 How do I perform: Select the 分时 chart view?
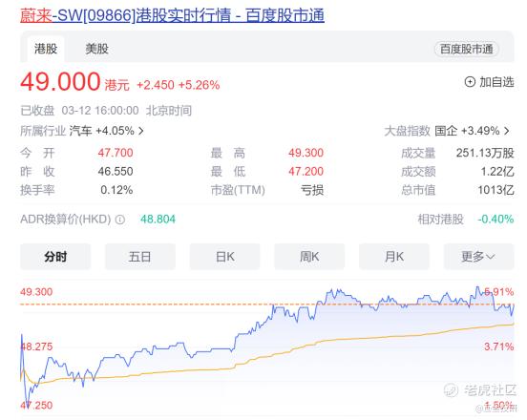point(55,257)
